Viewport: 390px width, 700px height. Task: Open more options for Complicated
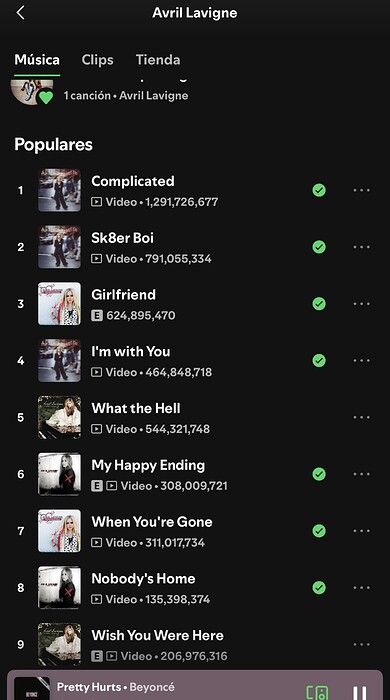[x=361, y=190]
